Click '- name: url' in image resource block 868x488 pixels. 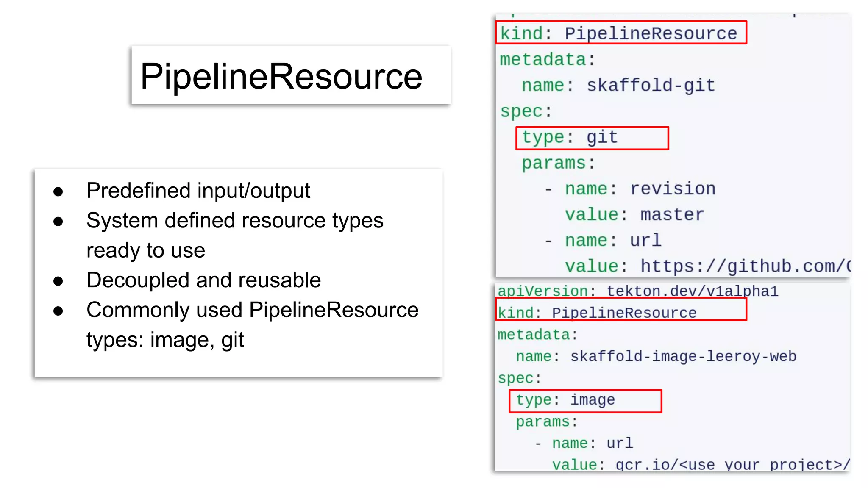(x=584, y=443)
